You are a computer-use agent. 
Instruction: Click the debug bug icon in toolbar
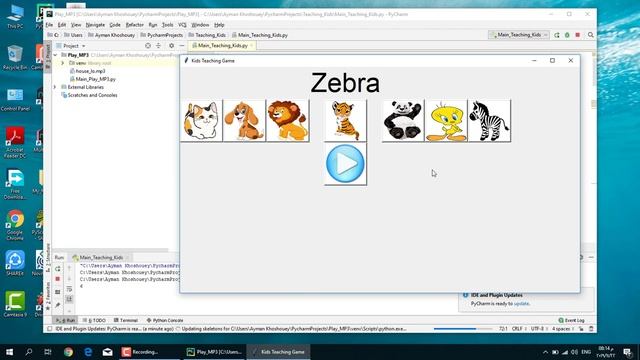(567, 35)
